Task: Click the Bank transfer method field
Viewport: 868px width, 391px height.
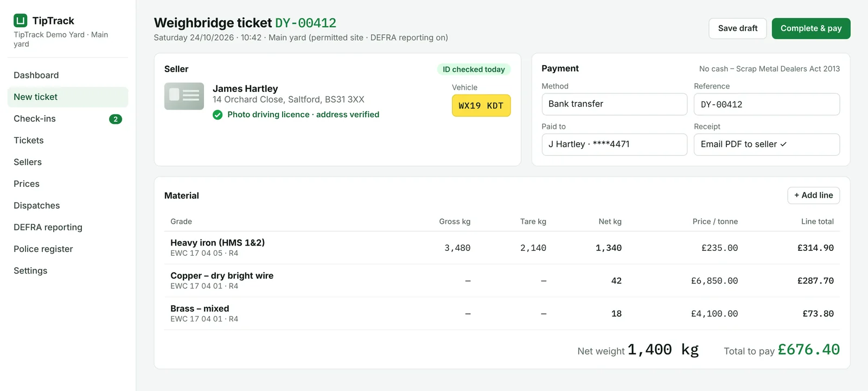Action: tap(614, 104)
